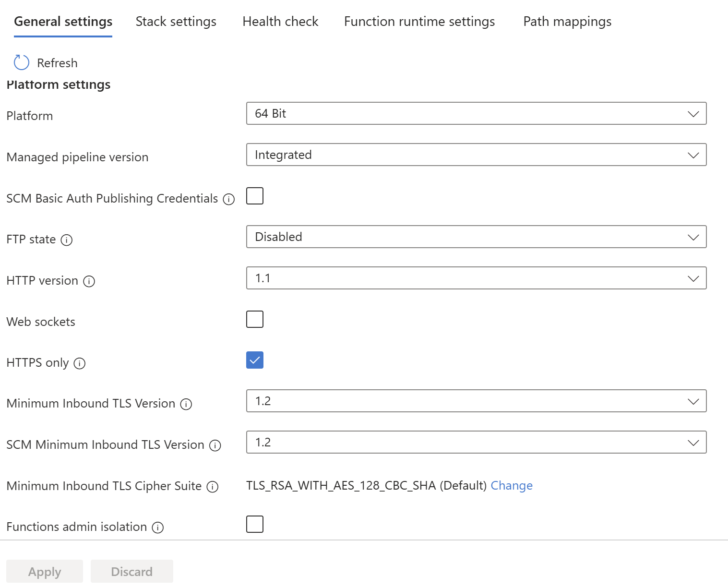Show info for SCM Basic Auth Publishing Credentials
This screenshot has height=588, width=728.
[229, 199]
